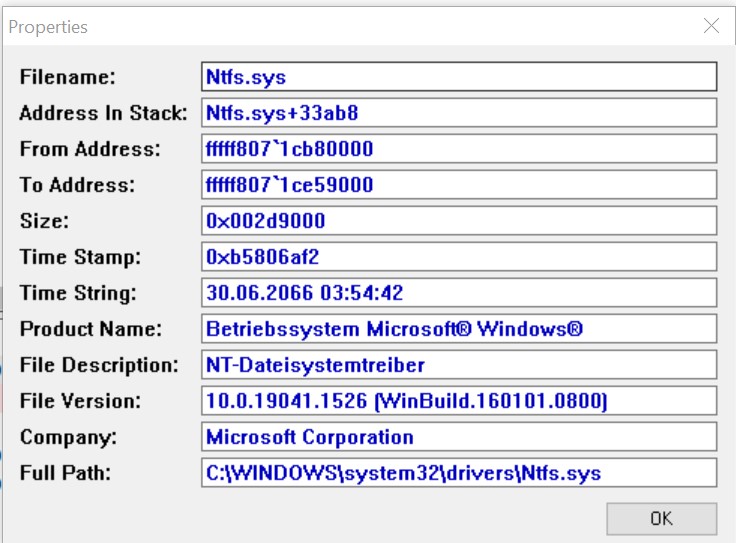736x543 pixels.
Task: Click the "Time Stamp:" label
Action: tap(80, 257)
